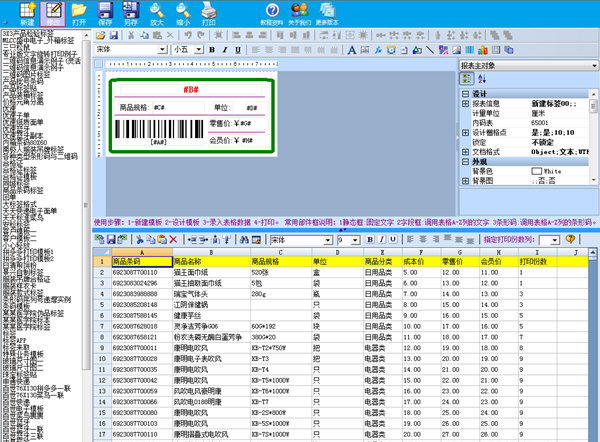Click the 缩小 (Zoom out) magnifier icon
This screenshot has width=600, height=442.
[x=182, y=12]
